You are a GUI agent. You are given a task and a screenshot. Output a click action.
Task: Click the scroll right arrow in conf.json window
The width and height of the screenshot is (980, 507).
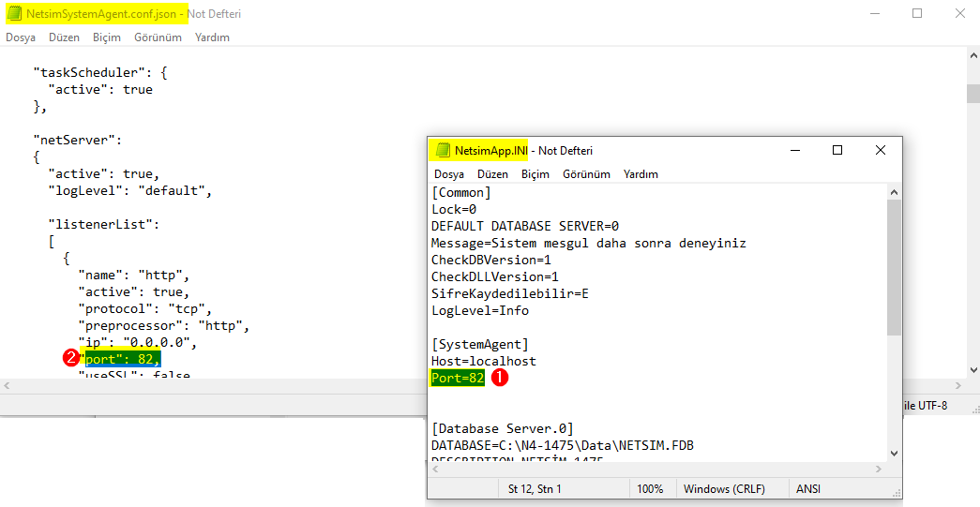958,386
